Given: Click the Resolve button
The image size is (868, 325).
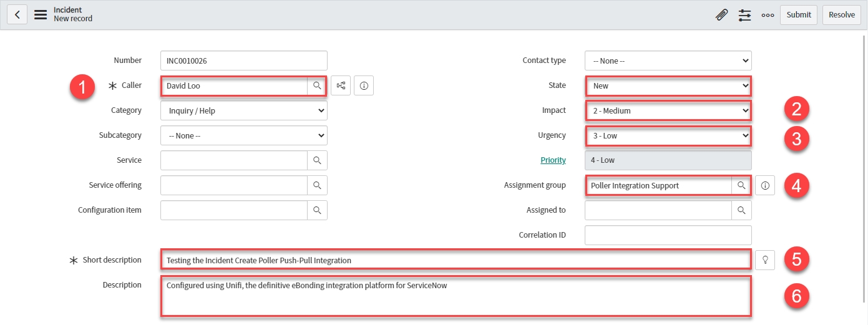Looking at the screenshot, I should tap(841, 15).
